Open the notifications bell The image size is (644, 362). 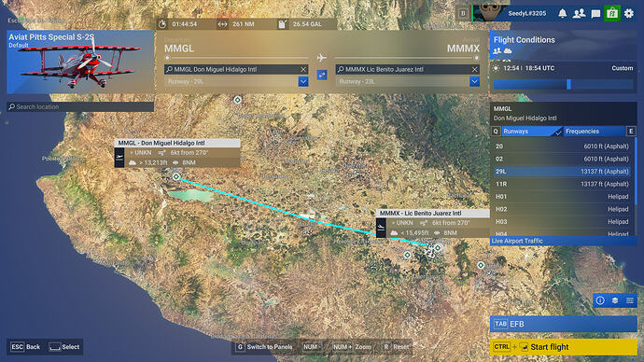pyautogui.click(x=562, y=14)
